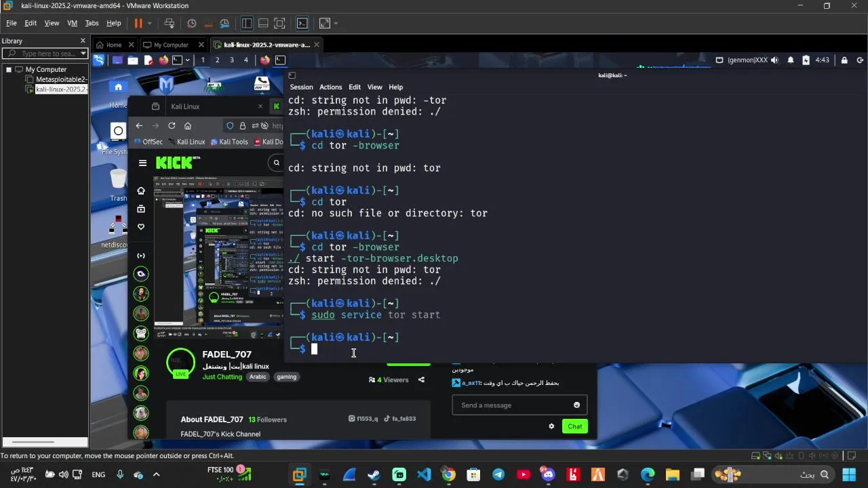Open the Trash icon on Kali desktop
868x488 pixels.
pyautogui.click(x=118, y=184)
